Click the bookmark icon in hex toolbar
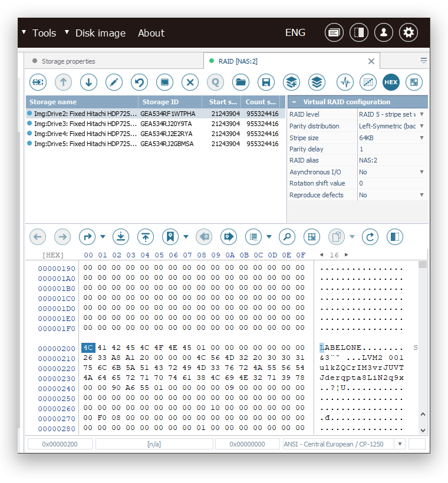This screenshot has width=448, height=483. pos(170,237)
